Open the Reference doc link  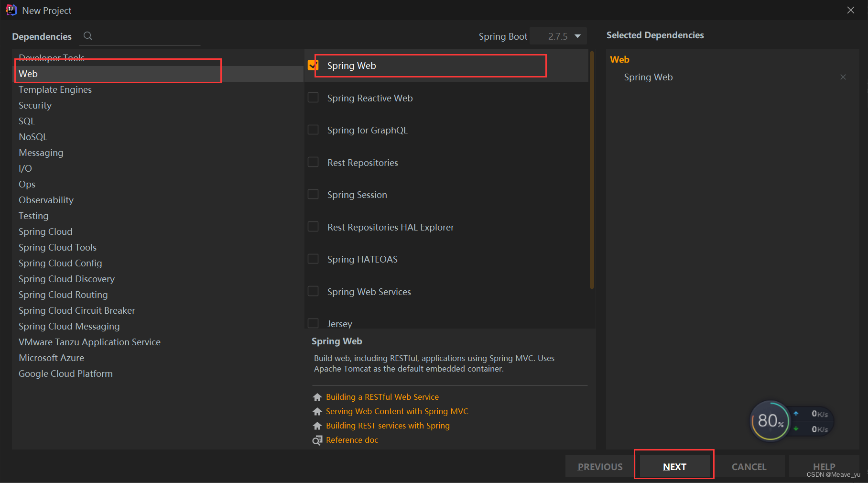352,440
